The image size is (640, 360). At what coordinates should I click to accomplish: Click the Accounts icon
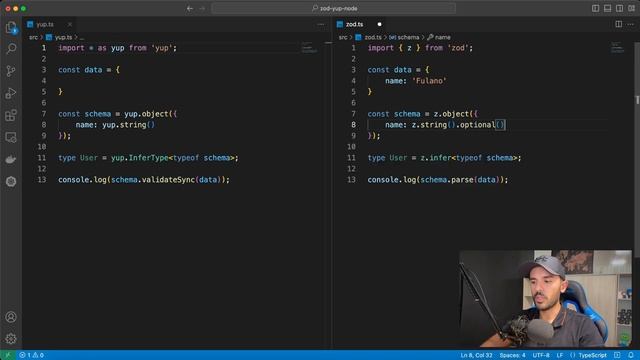[x=11, y=317]
